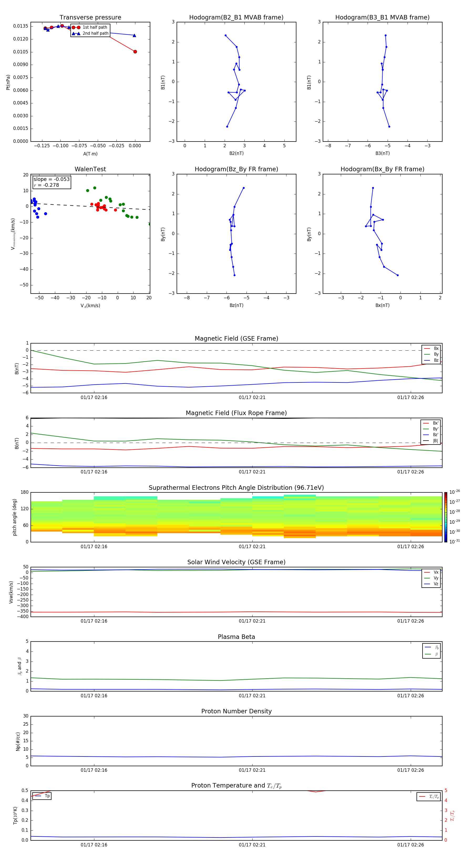Screen dimensions: 473x868
Task: Click the pitch angle colorbar scale
Action: pos(446,517)
